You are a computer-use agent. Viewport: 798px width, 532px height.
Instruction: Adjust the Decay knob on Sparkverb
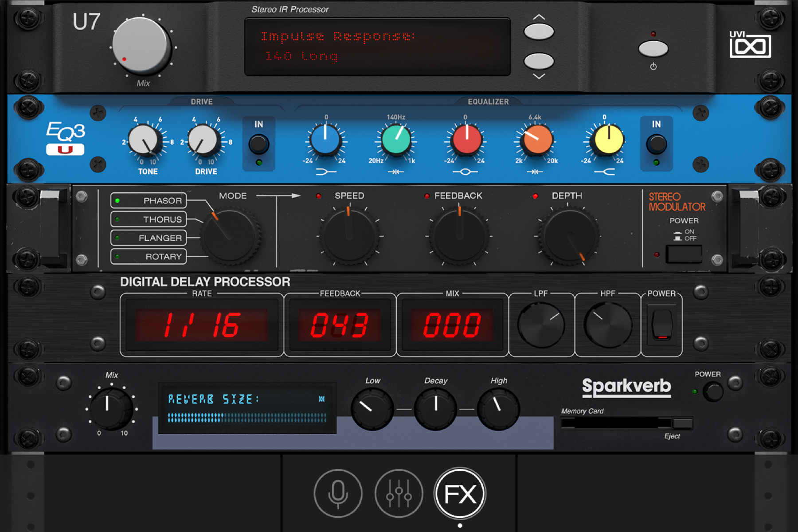point(436,409)
